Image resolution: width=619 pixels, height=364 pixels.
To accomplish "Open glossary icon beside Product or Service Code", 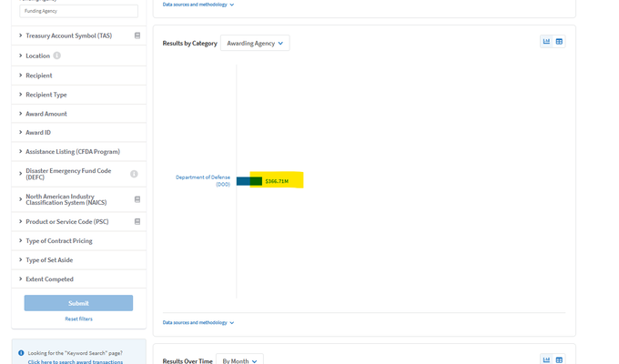I will [x=137, y=221].
